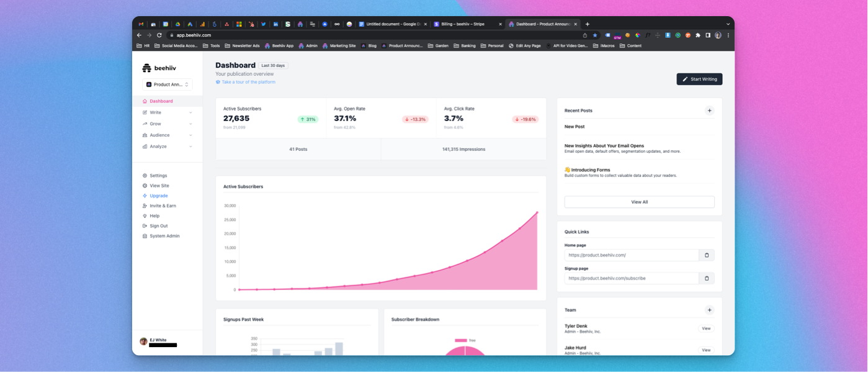Image resolution: width=868 pixels, height=372 pixels.
Task: Go back using the browser back arrow
Action: 140,35
